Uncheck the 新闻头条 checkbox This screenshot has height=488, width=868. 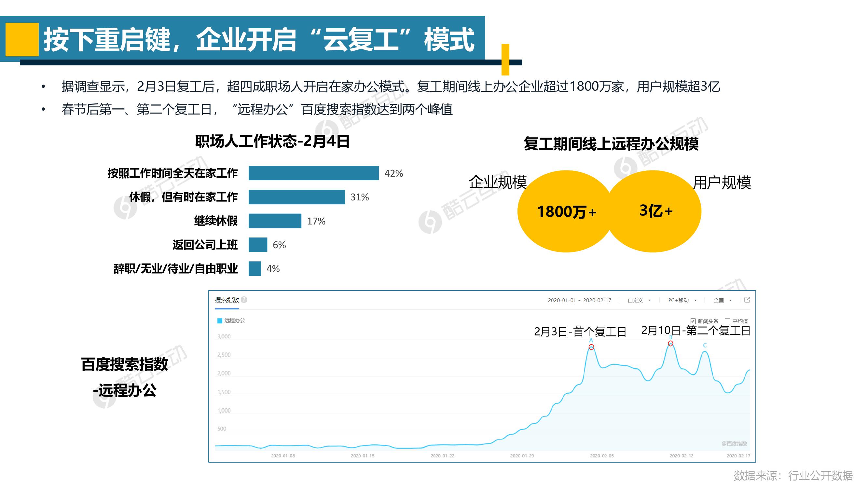click(x=693, y=321)
